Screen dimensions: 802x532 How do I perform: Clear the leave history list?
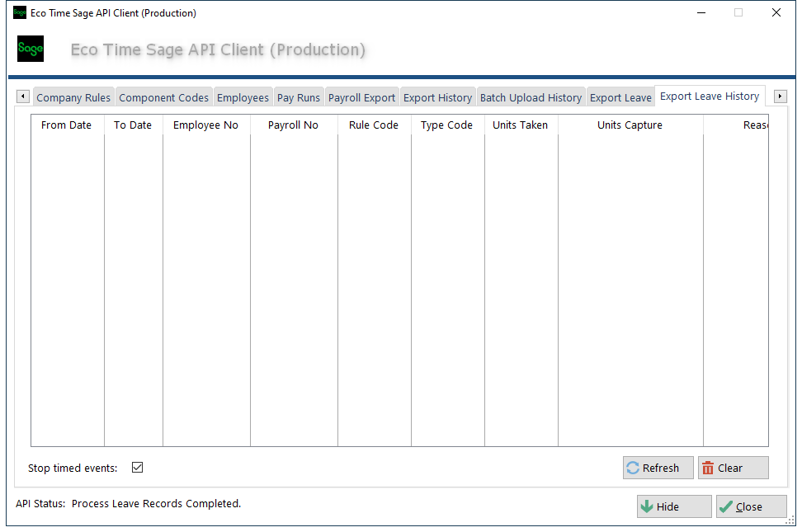click(x=733, y=468)
